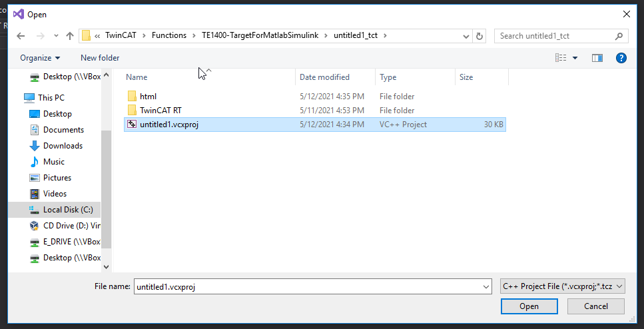Select Functions in the address path
The height and width of the screenshot is (329, 644).
(x=168, y=35)
